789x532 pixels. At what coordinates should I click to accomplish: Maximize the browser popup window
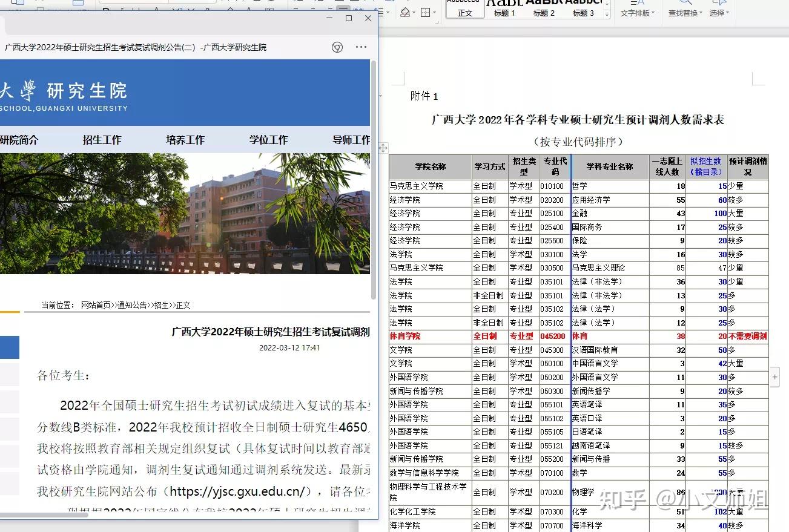click(x=349, y=18)
